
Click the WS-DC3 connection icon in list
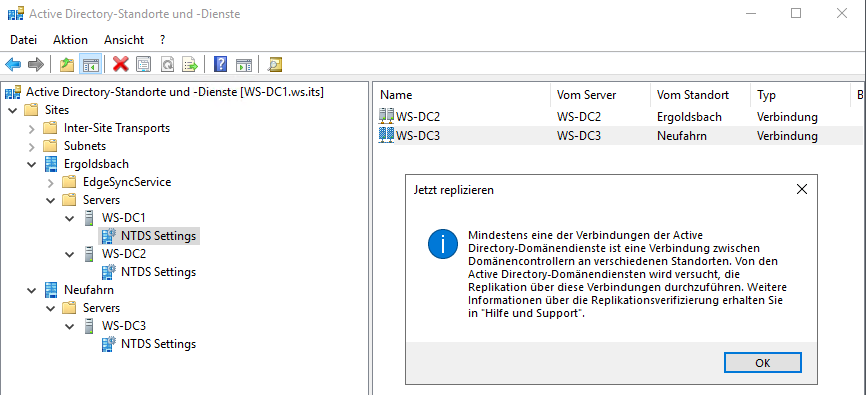pyautogui.click(x=386, y=135)
